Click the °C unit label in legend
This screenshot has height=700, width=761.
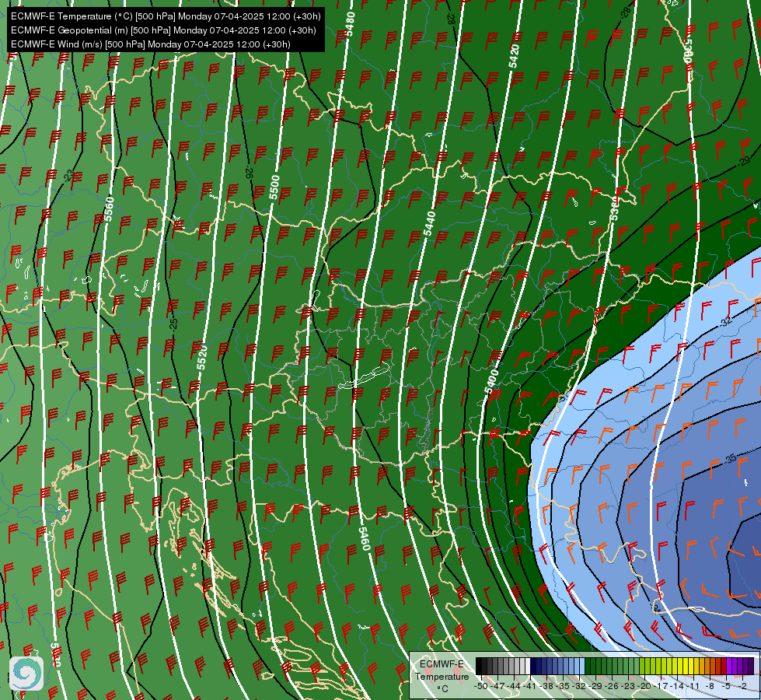click(442, 689)
